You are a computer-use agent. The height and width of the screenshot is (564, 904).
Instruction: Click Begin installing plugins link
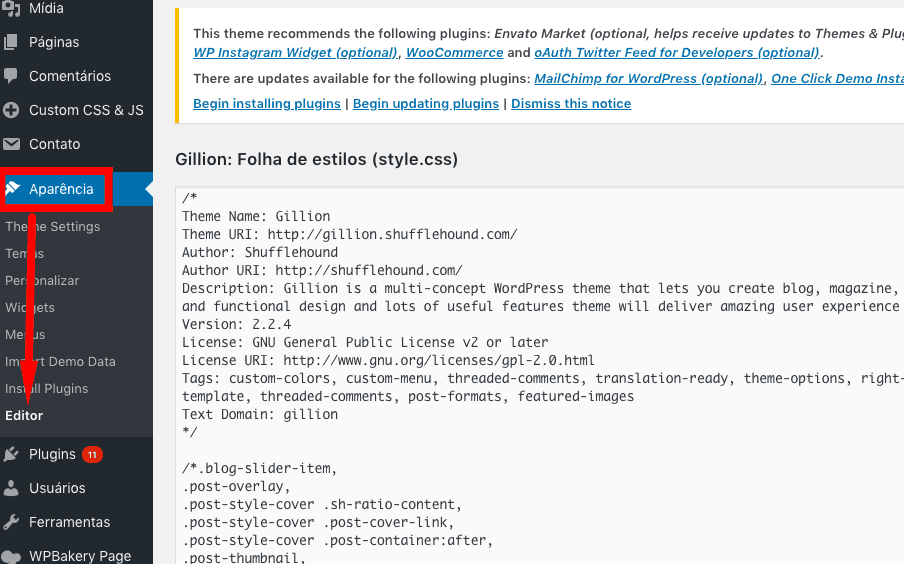[x=267, y=104]
